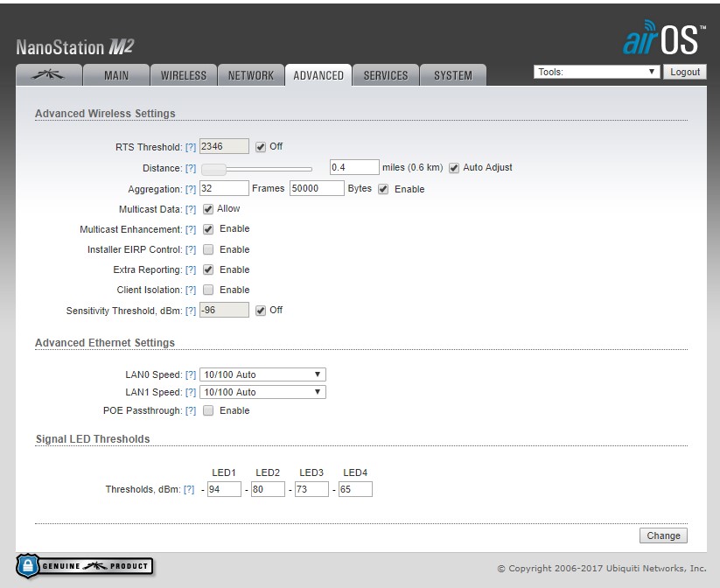Open POE Passthrough help [?]
This screenshot has width=720, height=588.
coord(191,410)
